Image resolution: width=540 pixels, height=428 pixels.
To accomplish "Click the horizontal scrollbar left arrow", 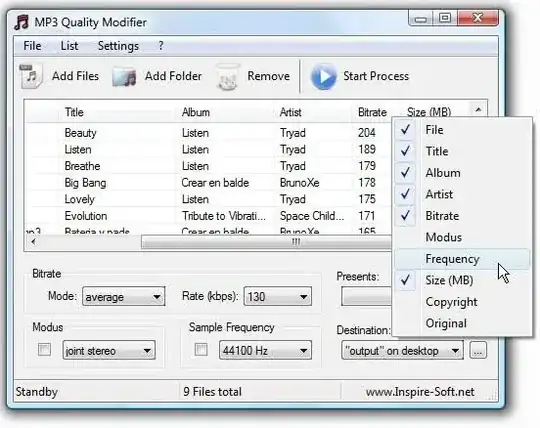I will [x=33, y=242].
